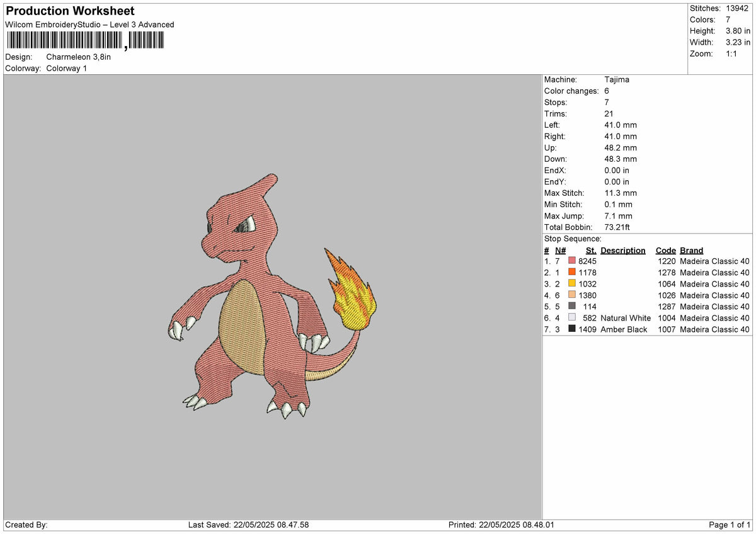Image resolution: width=756 pixels, height=534 pixels.
Task: Click the Max Stitch value '11.3 mm'
Action: click(x=621, y=193)
